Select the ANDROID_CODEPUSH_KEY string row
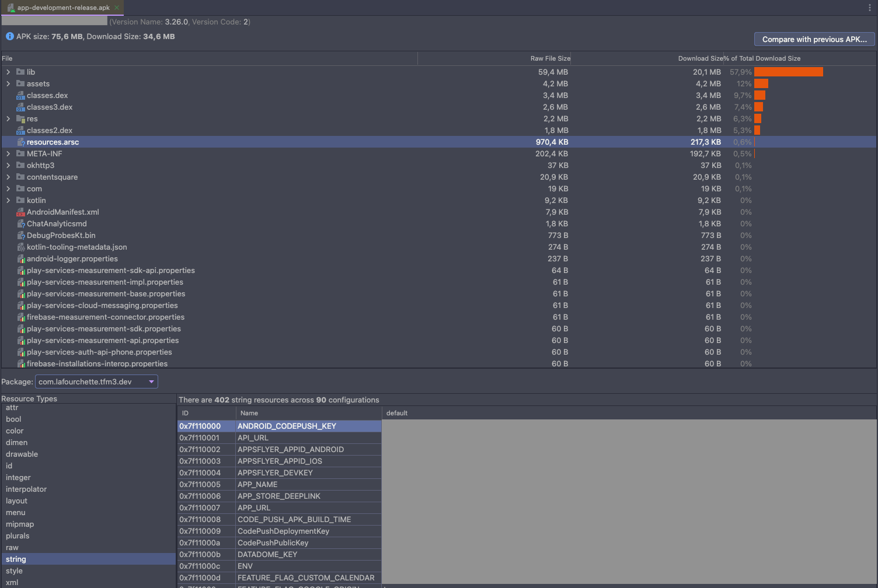The height and width of the screenshot is (588, 878). (280, 426)
